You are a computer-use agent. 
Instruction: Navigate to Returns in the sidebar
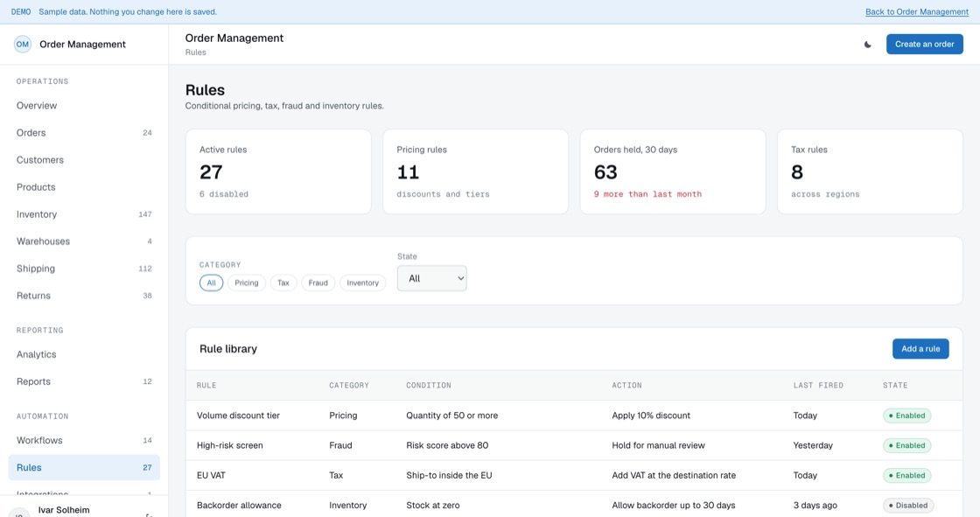pos(84,296)
